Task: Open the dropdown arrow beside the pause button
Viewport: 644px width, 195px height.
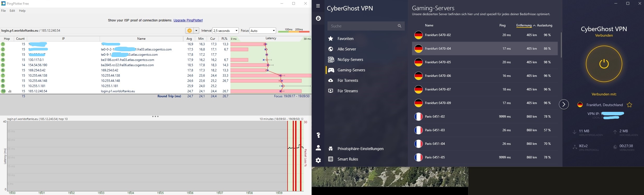Action: [x=196, y=31]
